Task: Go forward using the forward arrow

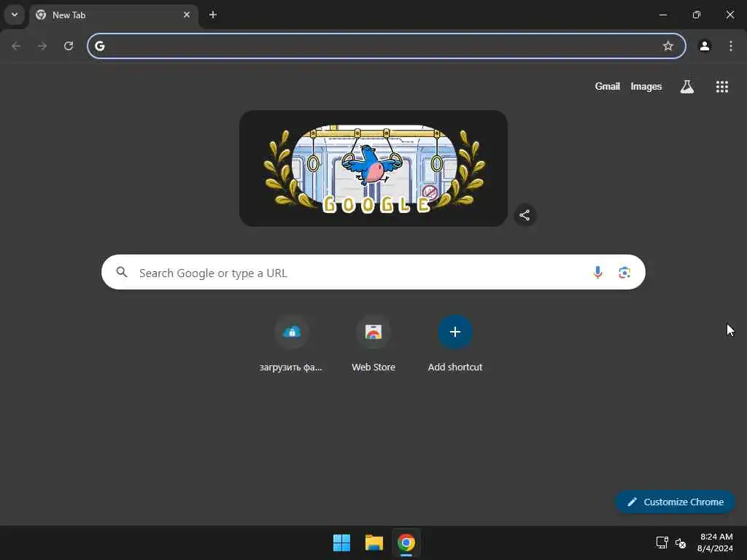Action: click(42, 46)
